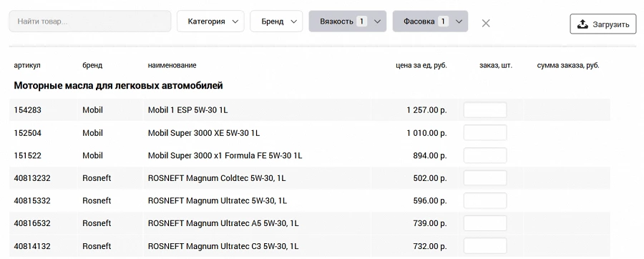The width and height of the screenshot is (644, 259).
Task: Click the заказ, шт. column header
Action: pos(496,65)
